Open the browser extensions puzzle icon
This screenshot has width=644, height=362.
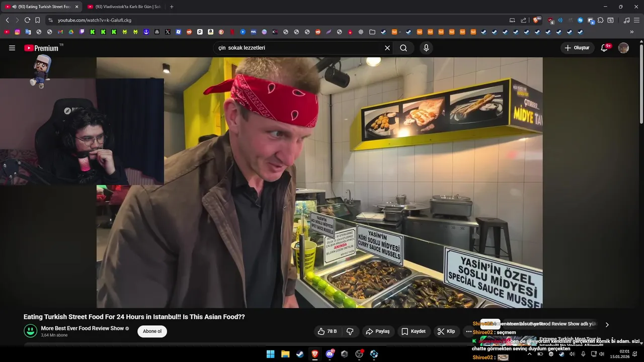600,20
